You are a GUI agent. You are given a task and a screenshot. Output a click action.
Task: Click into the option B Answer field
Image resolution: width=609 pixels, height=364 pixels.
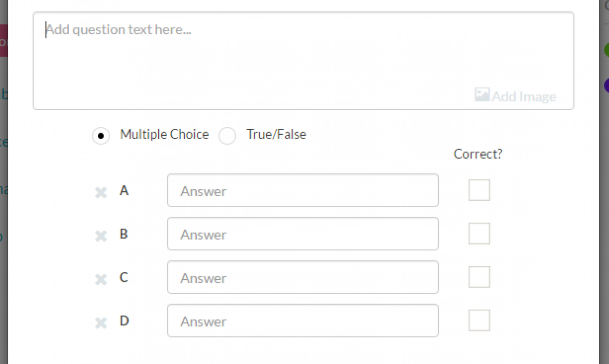tap(302, 233)
